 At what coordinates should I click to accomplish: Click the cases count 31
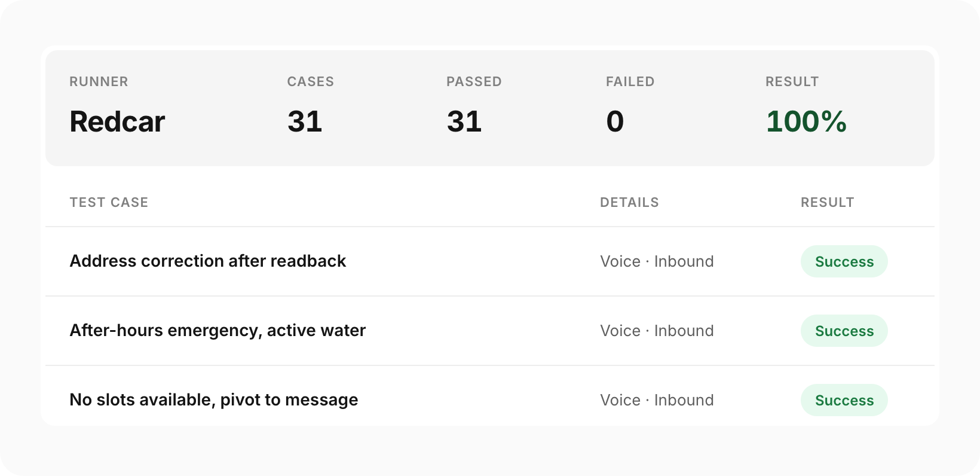pos(305,121)
